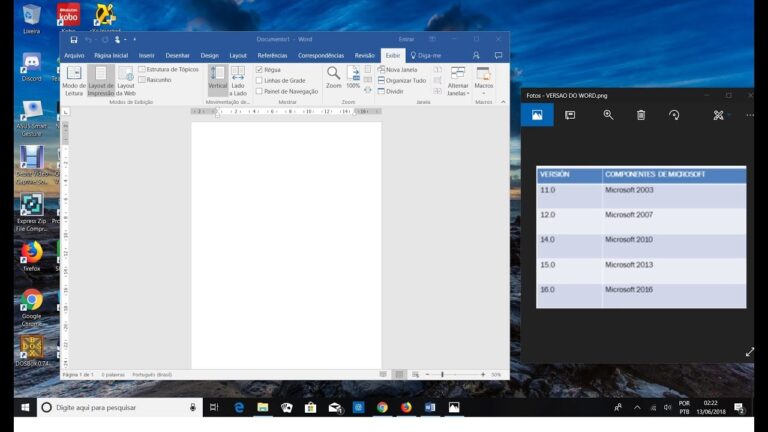The width and height of the screenshot is (768, 432).
Task: Open the notification center on the taskbar
Action: click(739, 408)
